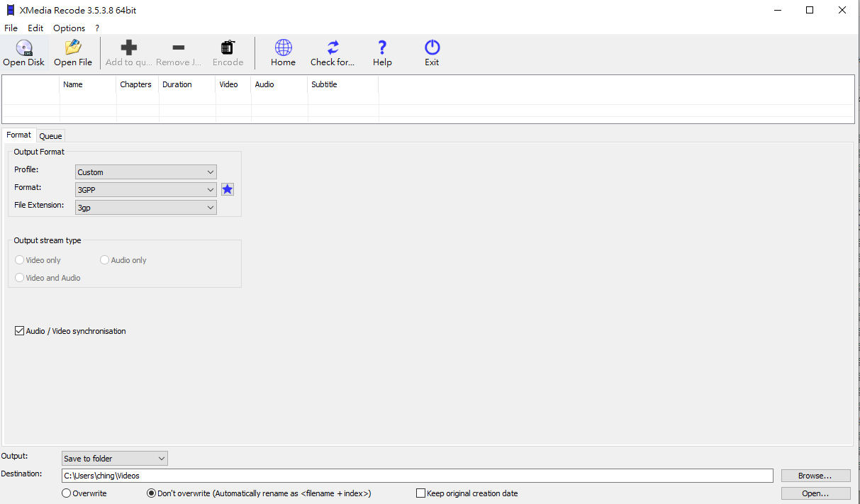The width and height of the screenshot is (860, 504).
Task: Open the Options menu
Action: [x=69, y=28]
